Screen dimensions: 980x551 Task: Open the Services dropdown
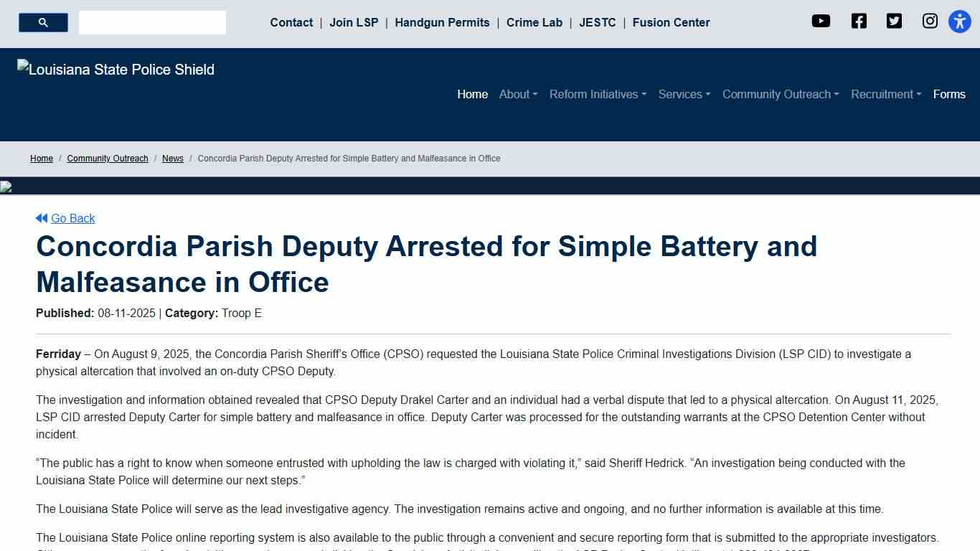[x=684, y=94]
